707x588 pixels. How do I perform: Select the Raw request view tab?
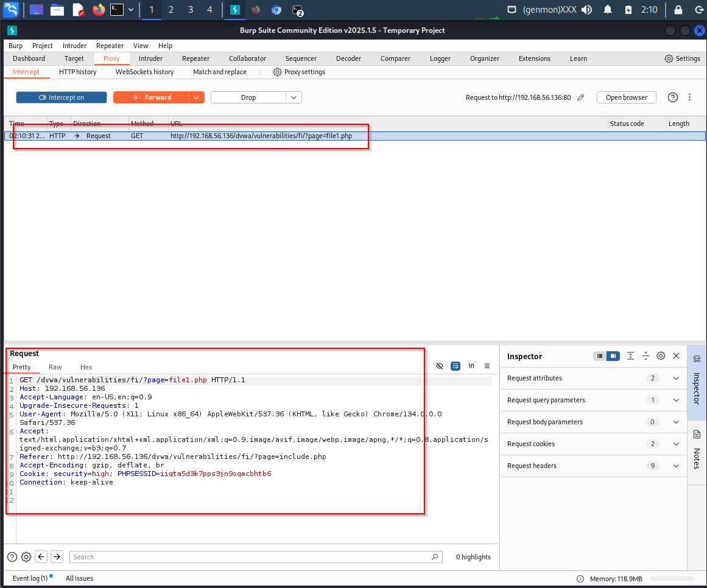tap(55, 367)
